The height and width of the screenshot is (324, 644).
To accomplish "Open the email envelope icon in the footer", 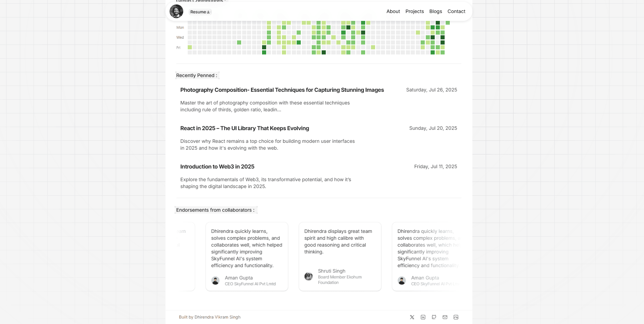I will tap(445, 317).
